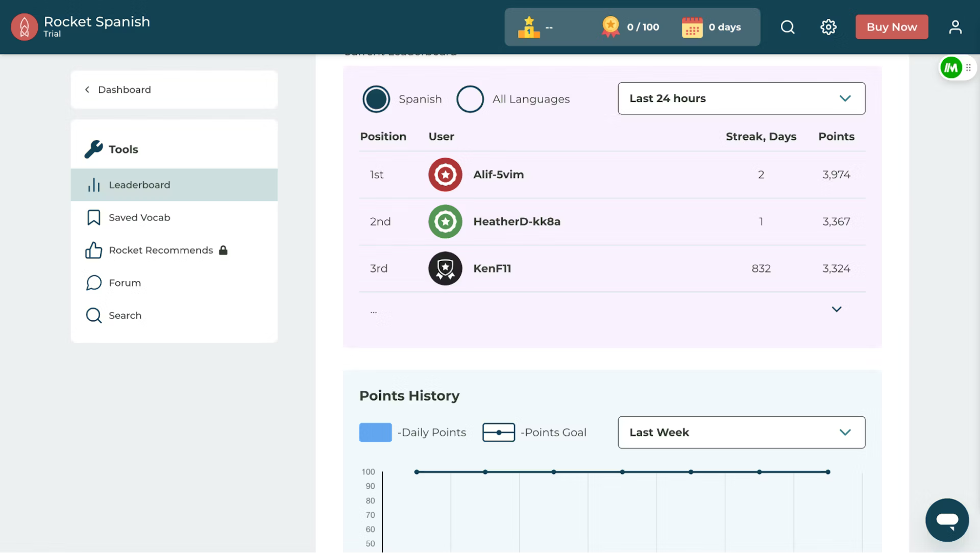Click the Points History heading
Viewport: 980px width, 553px height.
coord(409,395)
